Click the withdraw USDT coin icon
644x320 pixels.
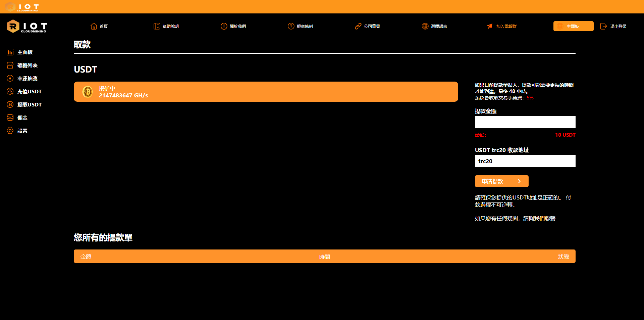(x=10, y=104)
